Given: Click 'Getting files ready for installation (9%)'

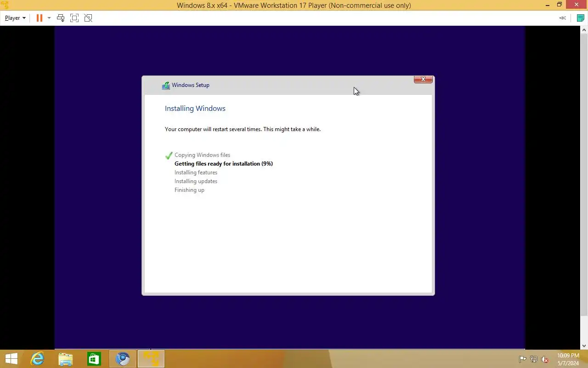Looking at the screenshot, I should 224,164.
